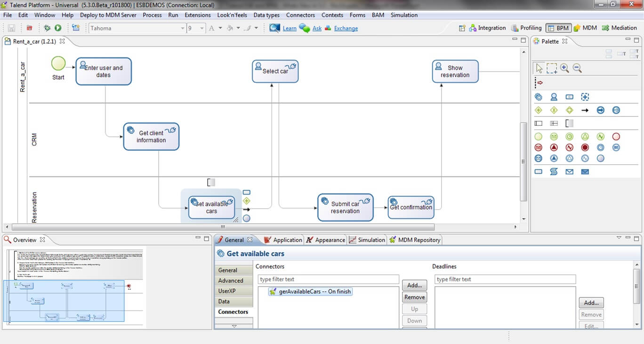Select the marquee selection tool in the Palette
The height and width of the screenshot is (344, 644).
coord(551,68)
